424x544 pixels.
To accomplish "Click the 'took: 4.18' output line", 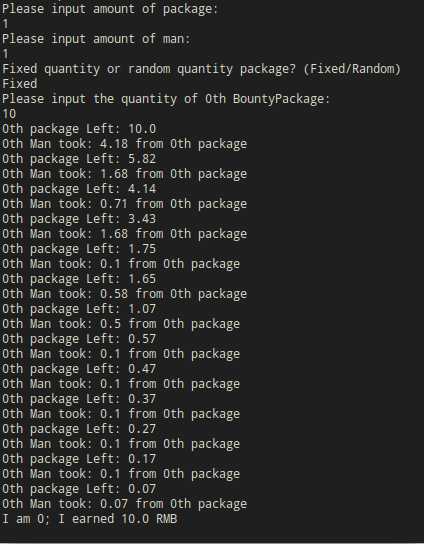I will [125, 144].
